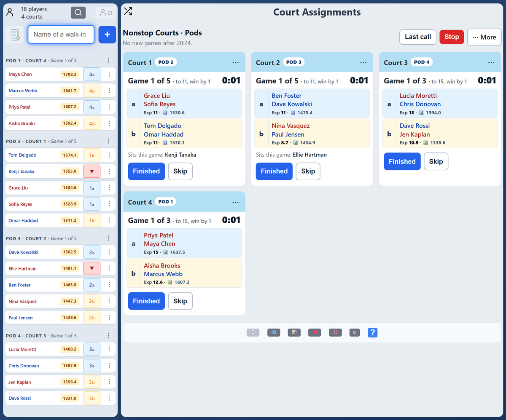Click Ben Foster's name in player list

[19, 285]
